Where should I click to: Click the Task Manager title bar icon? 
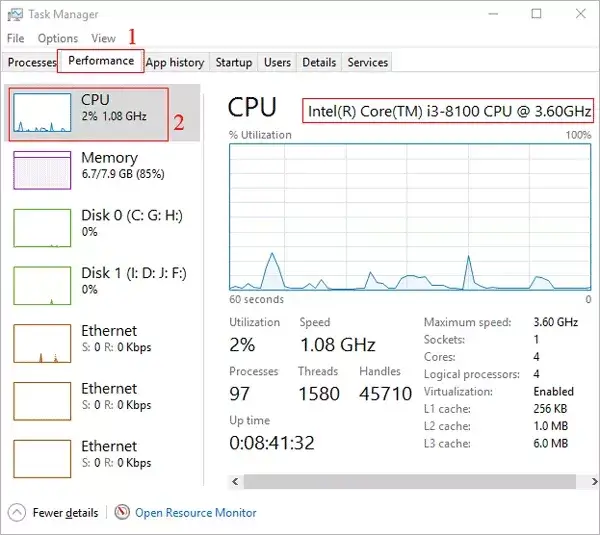(15, 14)
